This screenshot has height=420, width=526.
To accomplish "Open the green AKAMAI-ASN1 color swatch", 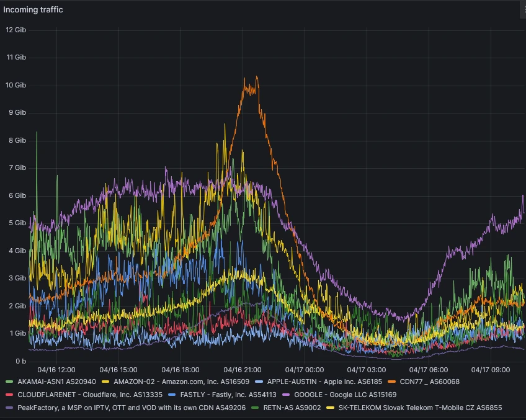I will point(10,382).
